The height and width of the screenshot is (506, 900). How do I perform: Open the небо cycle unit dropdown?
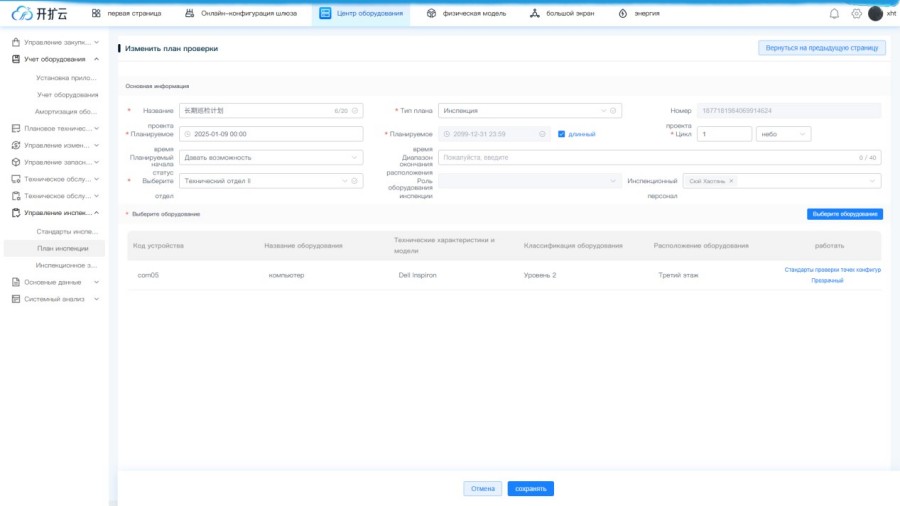click(783, 134)
